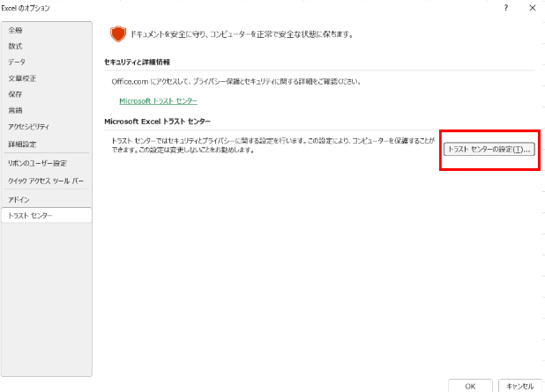Open the 文章校正 category

pyautogui.click(x=46, y=78)
